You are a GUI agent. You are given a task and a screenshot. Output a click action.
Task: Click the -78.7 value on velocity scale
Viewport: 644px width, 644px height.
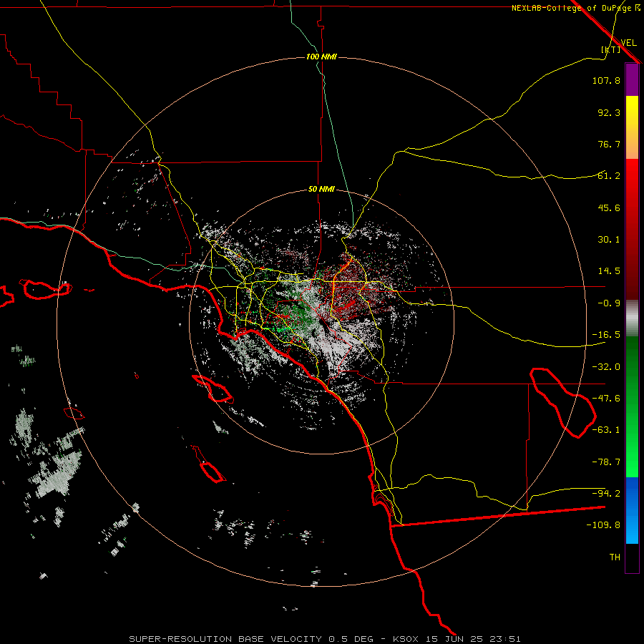pos(606,462)
